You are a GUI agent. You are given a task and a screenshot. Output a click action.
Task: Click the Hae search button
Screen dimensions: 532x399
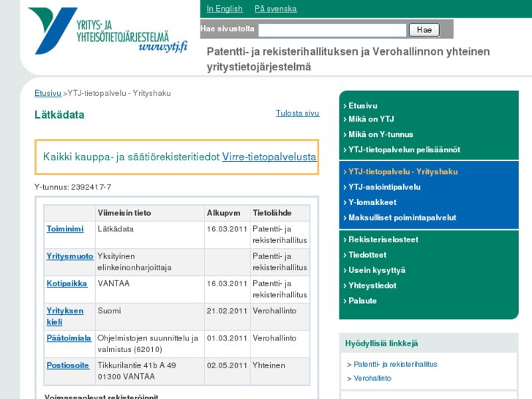click(424, 30)
